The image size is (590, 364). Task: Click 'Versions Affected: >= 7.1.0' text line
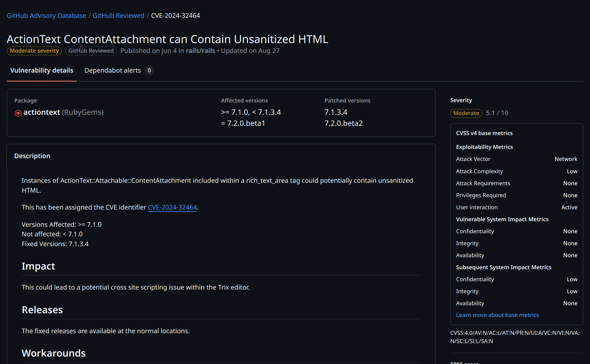pos(62,225)
